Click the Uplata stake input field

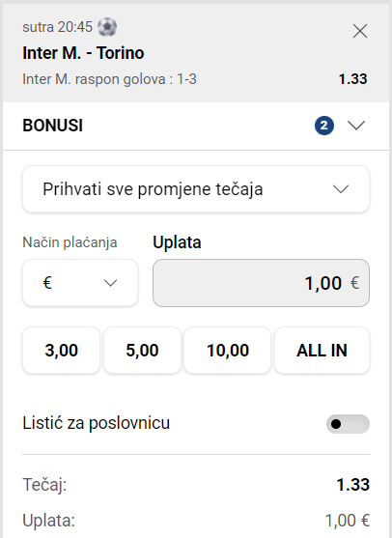261,283
